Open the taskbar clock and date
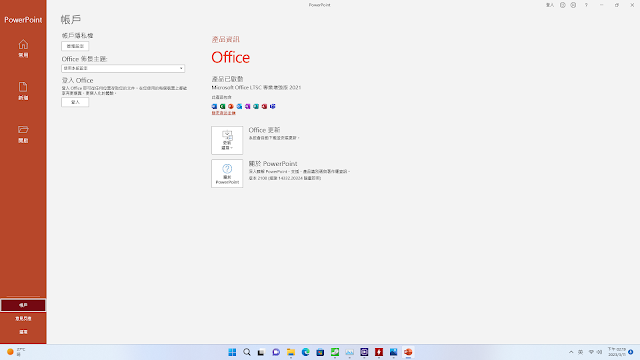 pyautogui.click(x=617, y=352)
